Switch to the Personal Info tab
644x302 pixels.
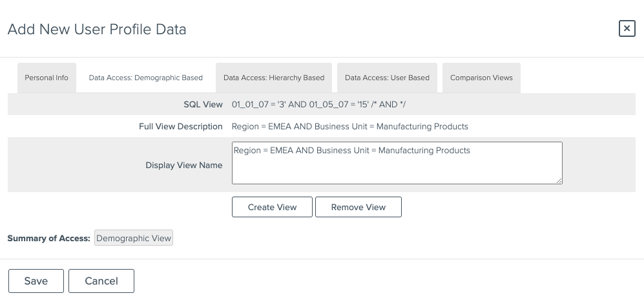pos(47,78)
